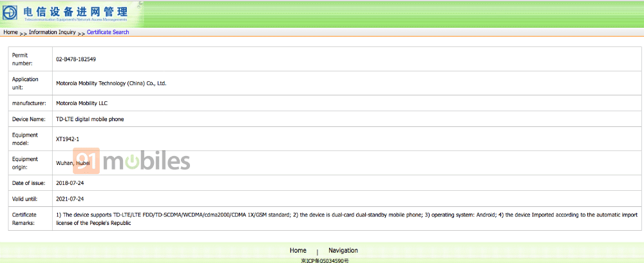The height and width of the screenshot is (263, 644).
Task: Go to Home breadcrumb link
Action: pyautogui.click(x=11, y=32)
